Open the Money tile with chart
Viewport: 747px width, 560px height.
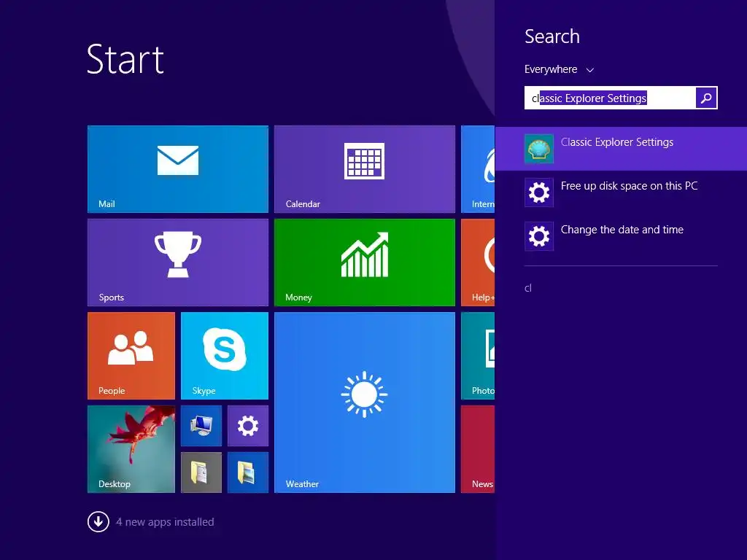pos(365,262)
